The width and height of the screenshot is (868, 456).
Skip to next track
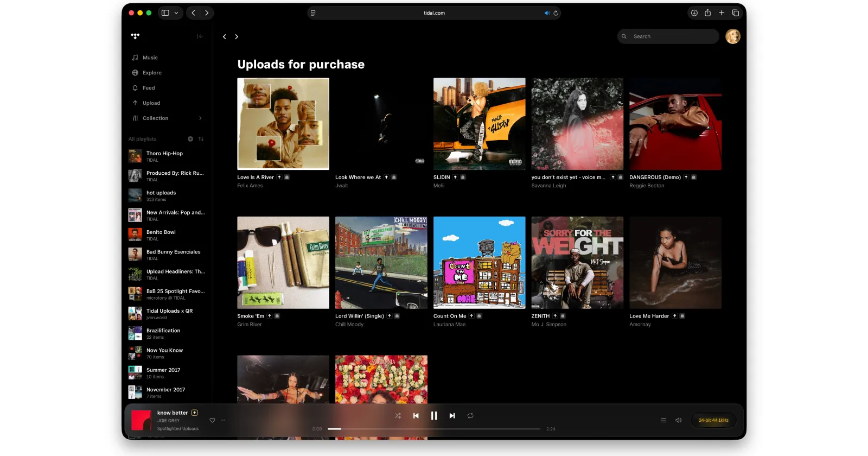(452, 416)
